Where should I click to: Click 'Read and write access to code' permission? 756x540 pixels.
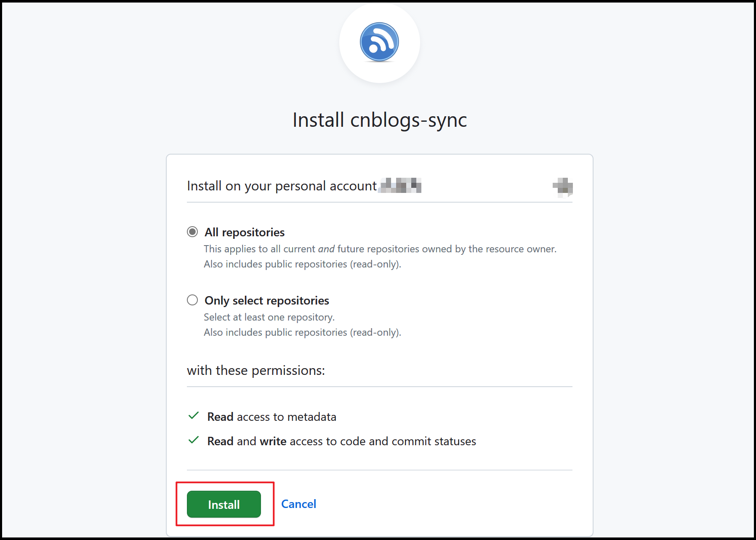coord(341,441)
